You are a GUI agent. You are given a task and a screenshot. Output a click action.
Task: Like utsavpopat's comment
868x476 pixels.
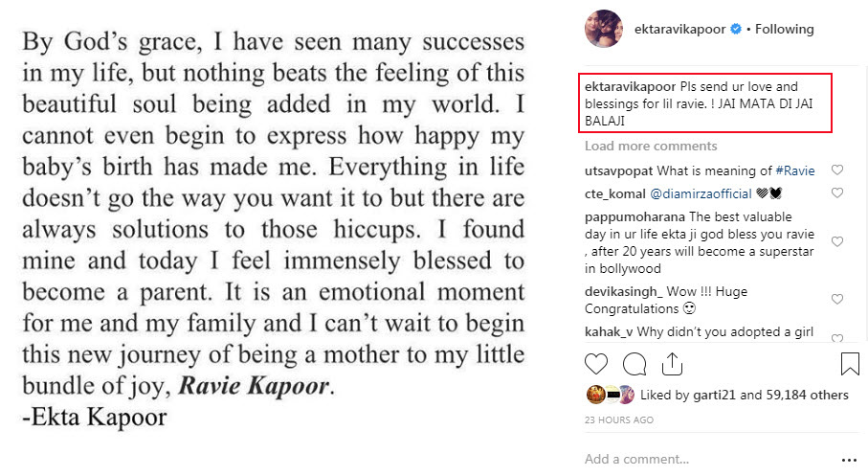click(x=837, y=170)
